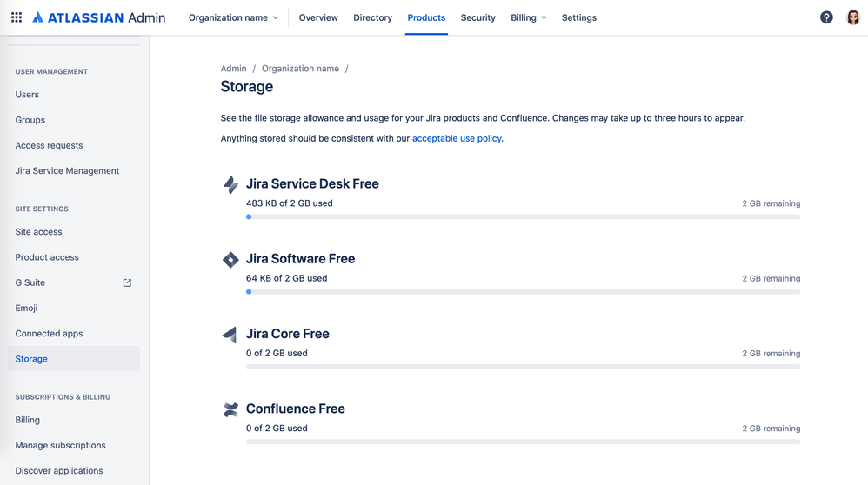Open the Settings tab
Viewport: 868px width, 485px height.
[x=579, y=17]
